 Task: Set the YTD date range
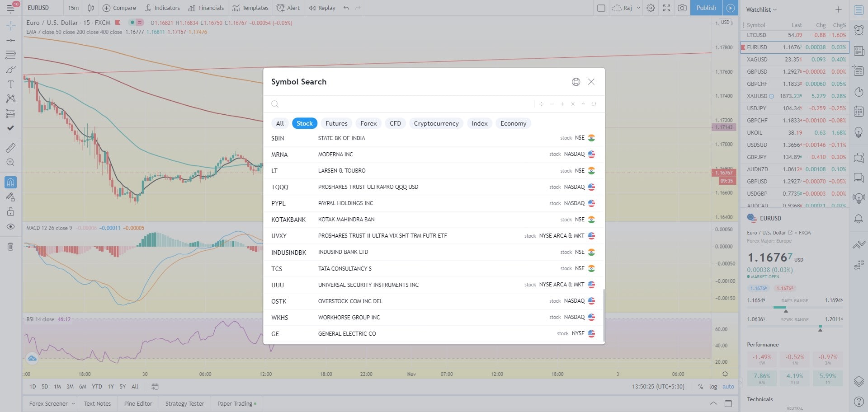97,387
